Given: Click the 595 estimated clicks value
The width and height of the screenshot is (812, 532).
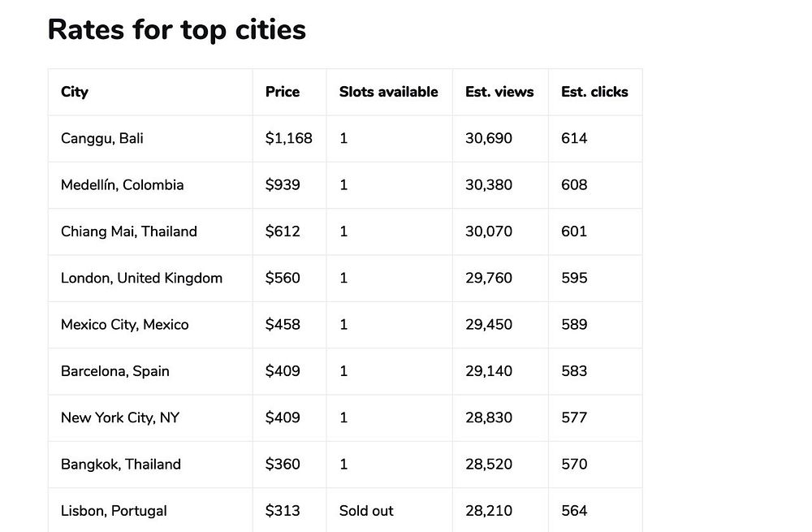Looking at the screenshot, I should pos(574,278).
